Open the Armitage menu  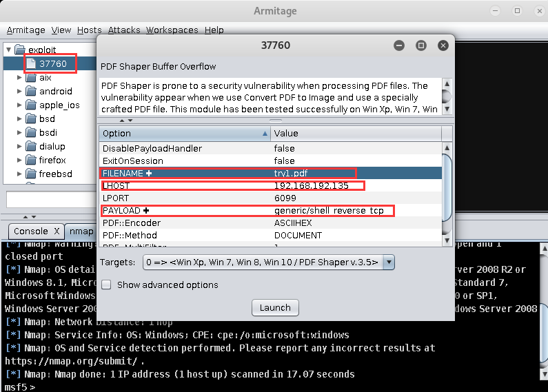[26, 30]
